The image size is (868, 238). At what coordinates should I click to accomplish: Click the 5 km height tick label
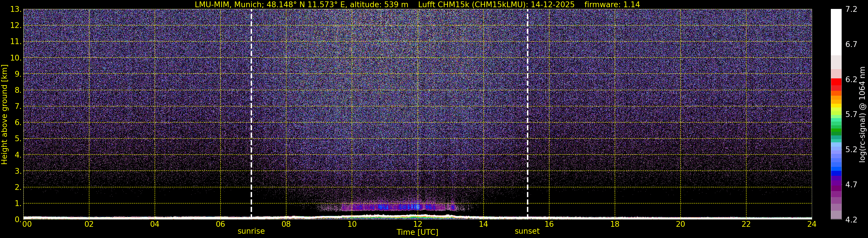pos(18,139)
